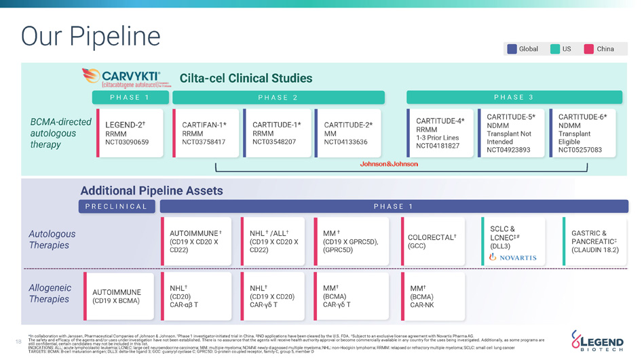This screenshot has width=644, height=362.
Task: Click the pink China legend swatch
Action: [589, 49]
